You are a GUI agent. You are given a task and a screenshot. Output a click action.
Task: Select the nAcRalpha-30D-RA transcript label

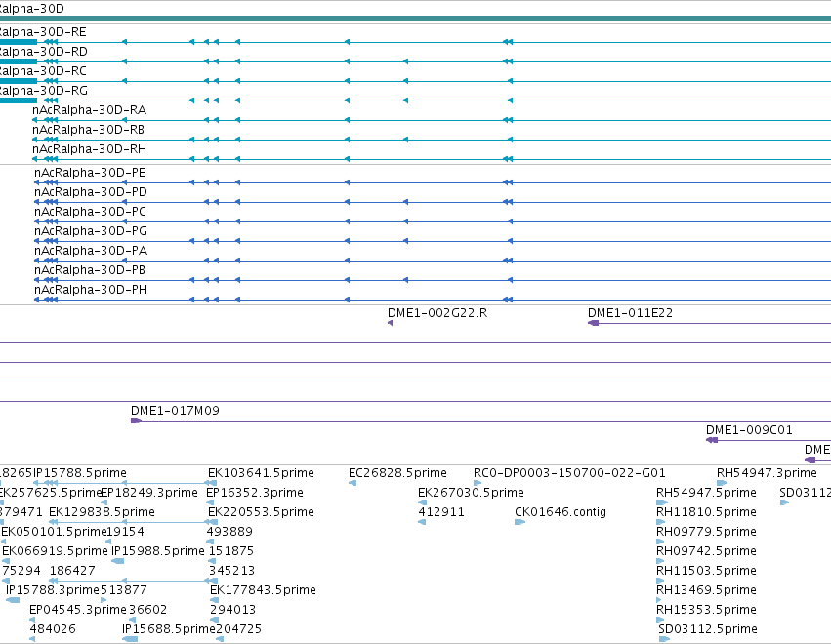[x=89, y=110]
